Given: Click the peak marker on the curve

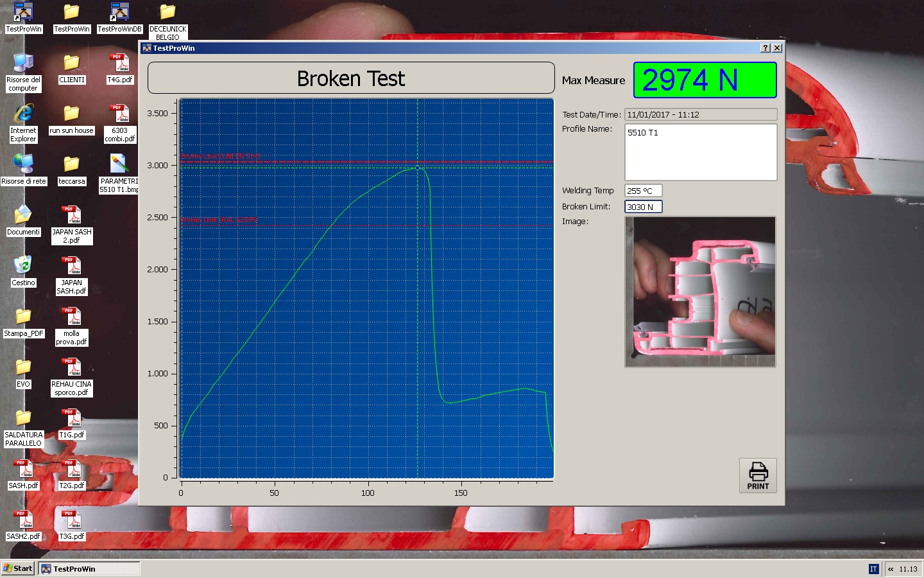Looking at the screenshot, I should 418,168.
